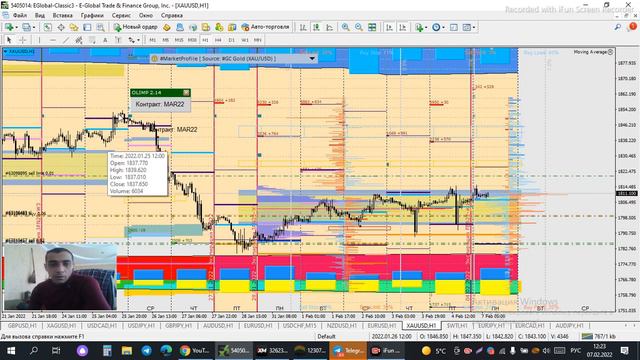The width and height of the screenshot is (640, 360).
Task: Switch to the USDCHF,M15 chart tab
Action: click(x=300, y=325)
